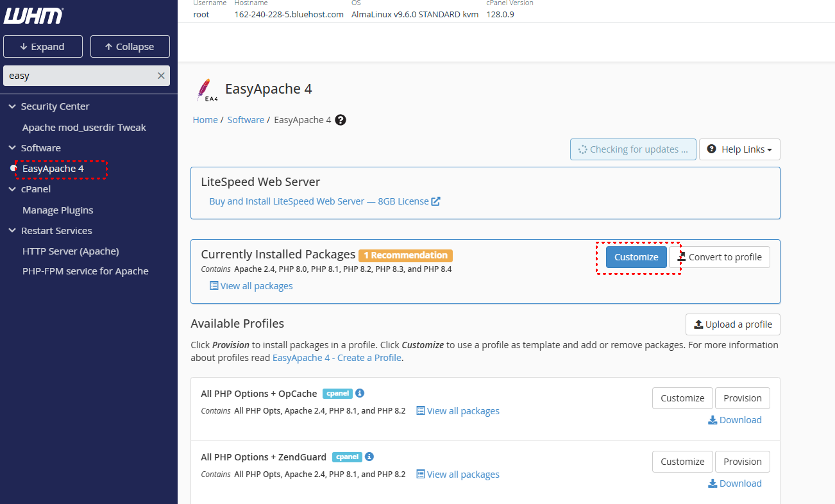Collapse the Security Center section

click(12, 106)
